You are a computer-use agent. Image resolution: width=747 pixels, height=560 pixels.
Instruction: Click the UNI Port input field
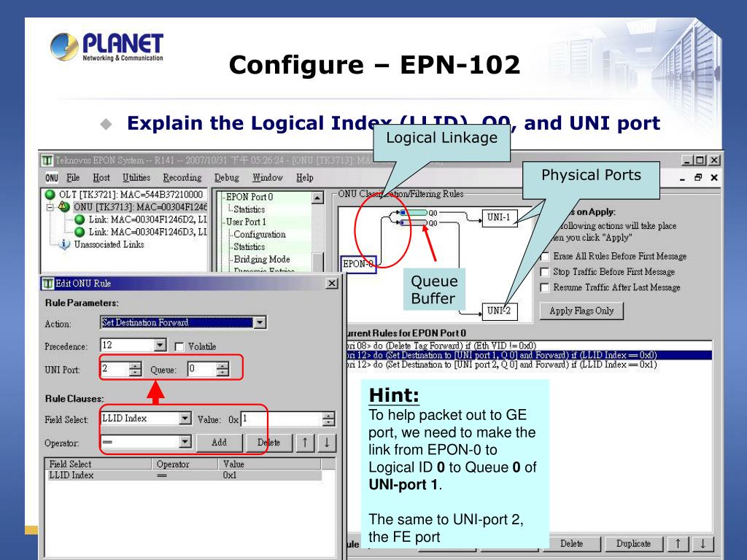click(x=115, y=369)
